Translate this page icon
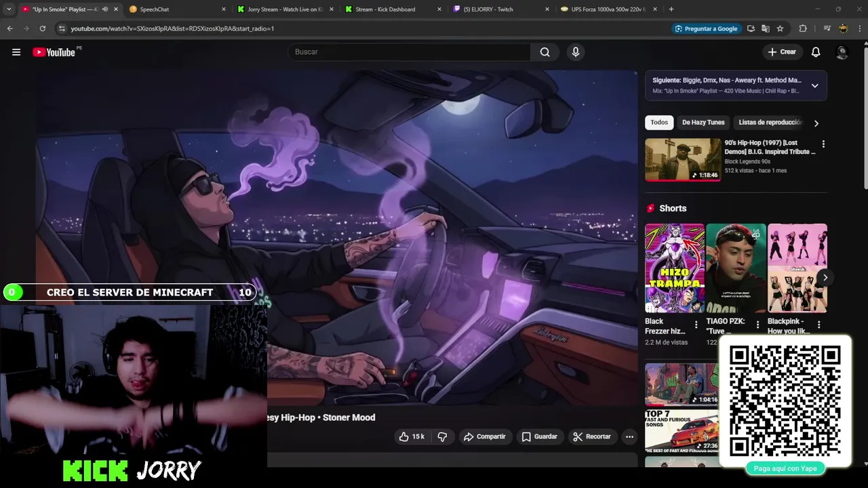The width and height of the screenshot is (868, 488). pyautogui.click(x=766, y=28)
